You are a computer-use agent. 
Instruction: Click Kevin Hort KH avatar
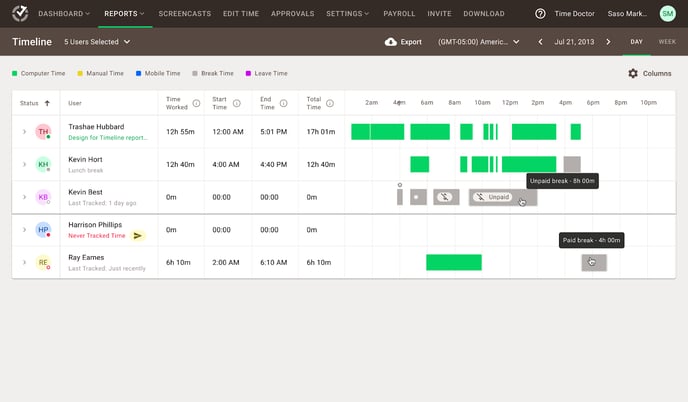point(43,165)
